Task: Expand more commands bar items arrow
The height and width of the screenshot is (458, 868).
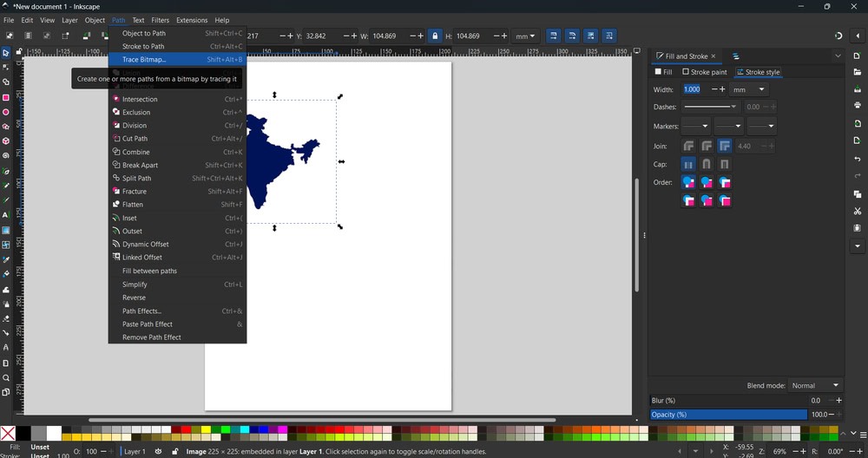Action: (x=858, y=246)
